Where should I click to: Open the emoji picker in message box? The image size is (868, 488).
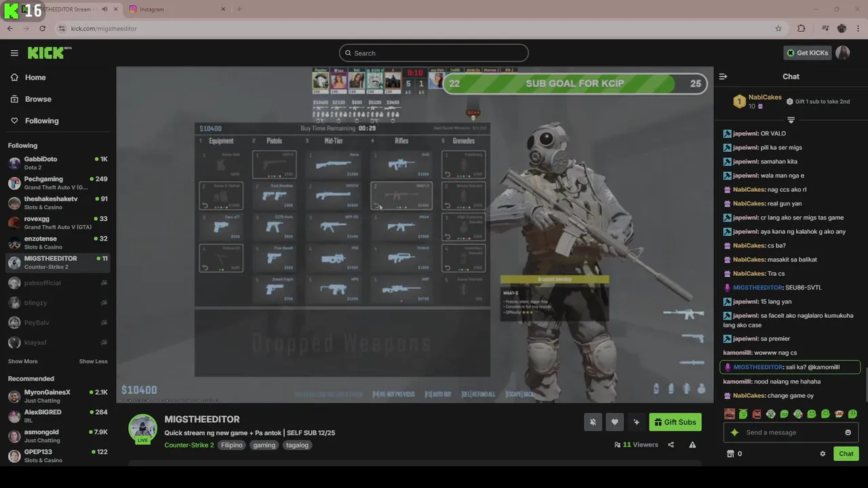[x=848, y=432]
